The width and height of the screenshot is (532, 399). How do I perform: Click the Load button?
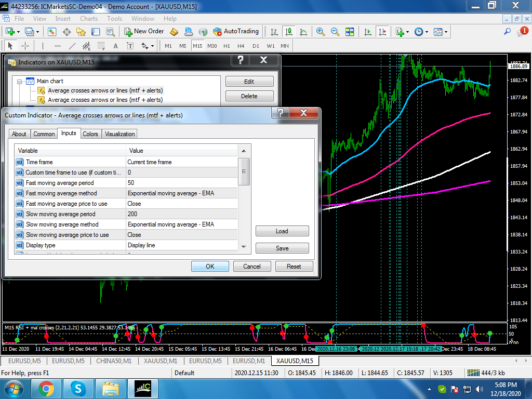point(282,231)
